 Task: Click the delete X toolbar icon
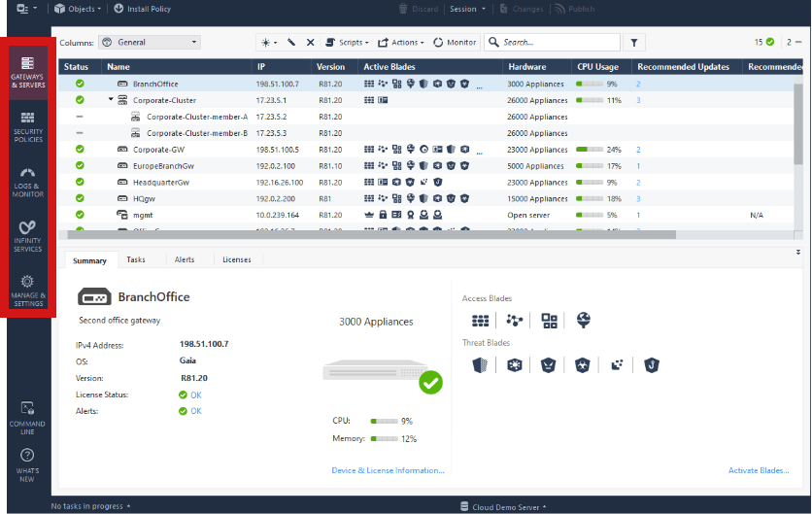[310, 43]
